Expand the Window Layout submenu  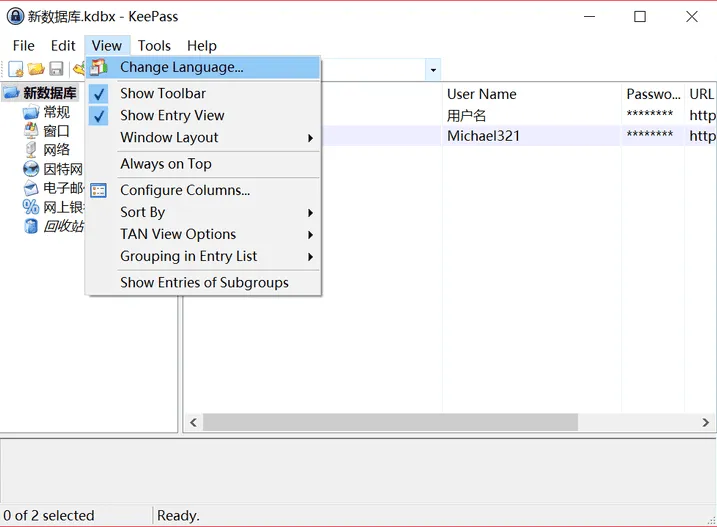pyautogui.click(x=169, y=137)
